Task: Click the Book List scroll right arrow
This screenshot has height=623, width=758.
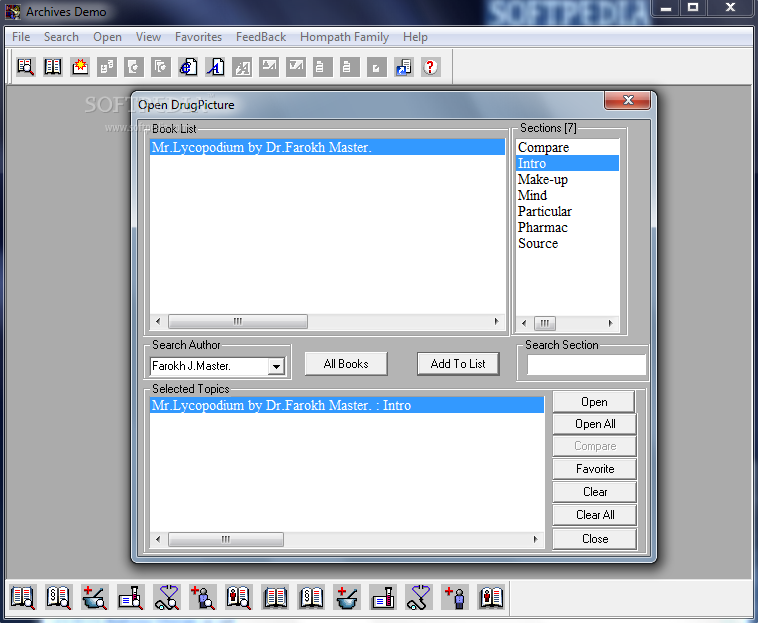Action: click(496, 321)
